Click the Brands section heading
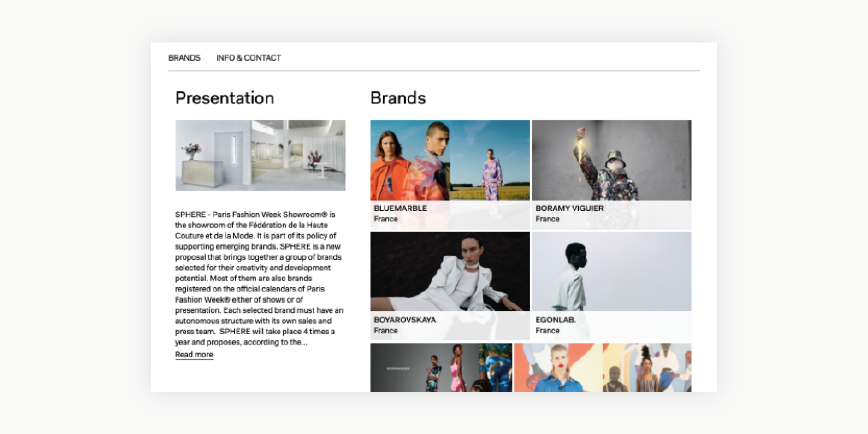The height and width of the screenshot is (434, 868). point(398,98)
